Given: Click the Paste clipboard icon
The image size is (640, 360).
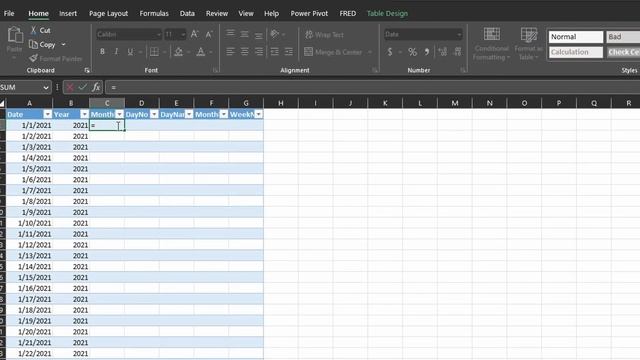Looking at the screenshot, I should [x=15, y=35].
